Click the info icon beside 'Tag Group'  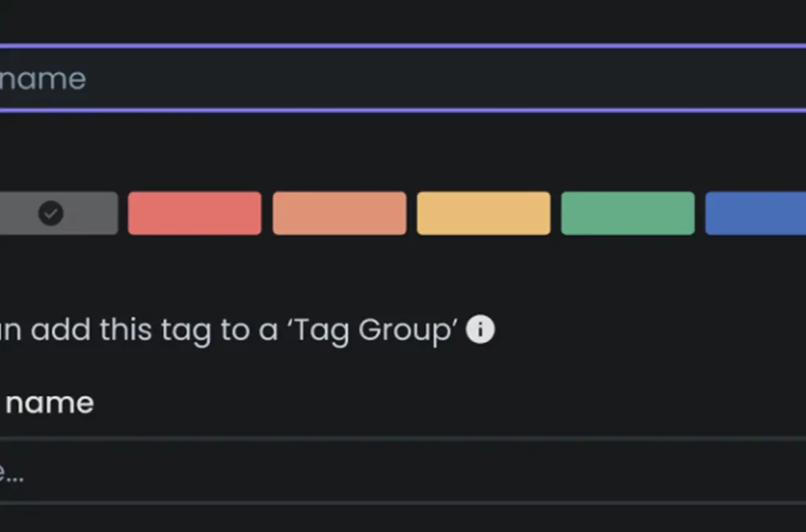point(480,330)
